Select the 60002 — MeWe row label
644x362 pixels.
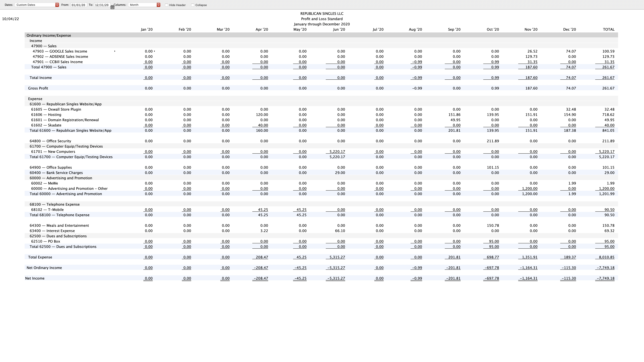point(45,183)
